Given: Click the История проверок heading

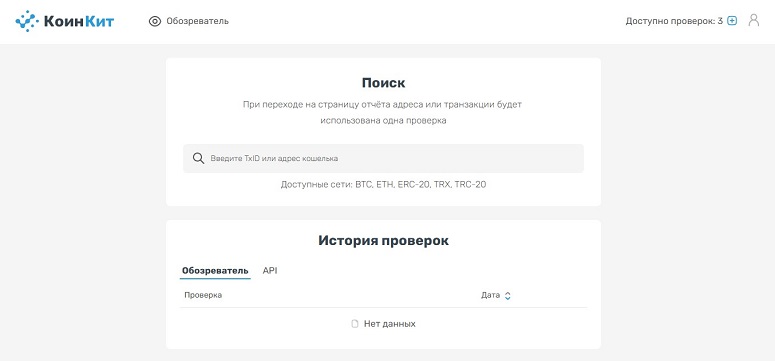Looking at the screenshot, I should (384, 241).
